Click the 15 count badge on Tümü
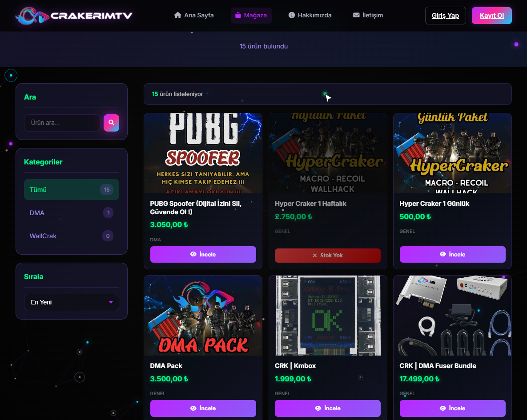Screen dimensions: 527x420 click(107, 189)
